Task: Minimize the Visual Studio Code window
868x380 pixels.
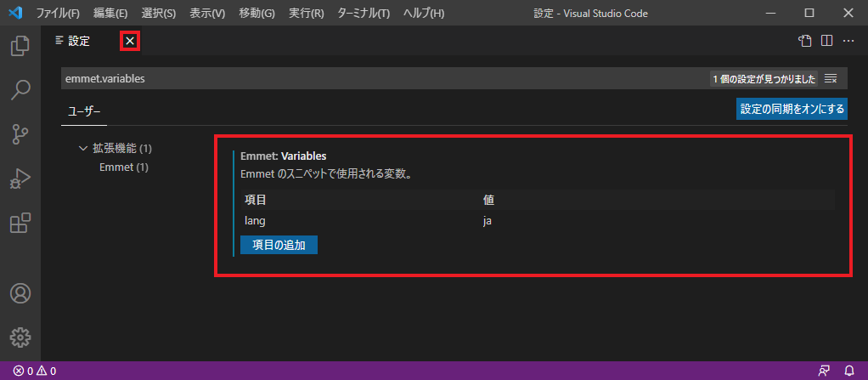Action: pos(771,13)
